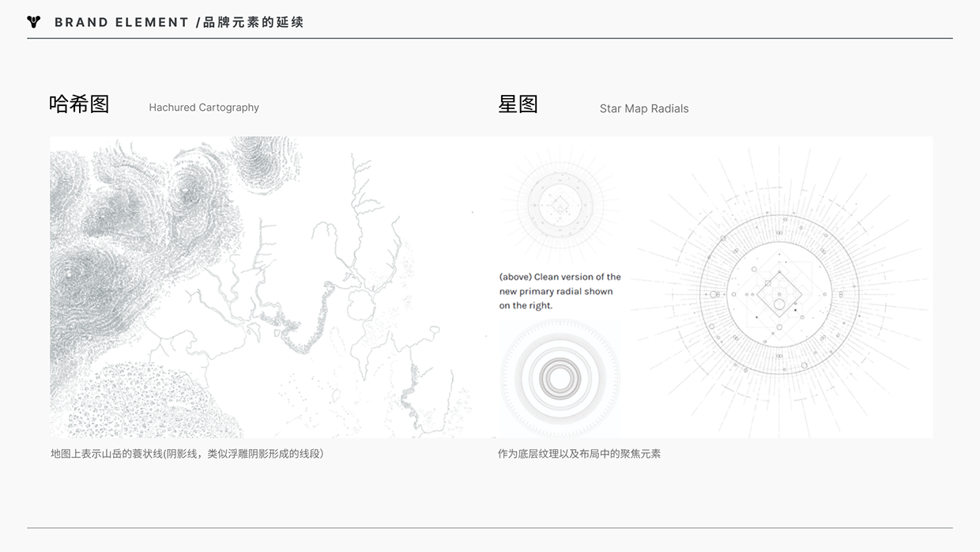
Task: Select the concentric circles texture graphic
Action: tap(560, 377)
